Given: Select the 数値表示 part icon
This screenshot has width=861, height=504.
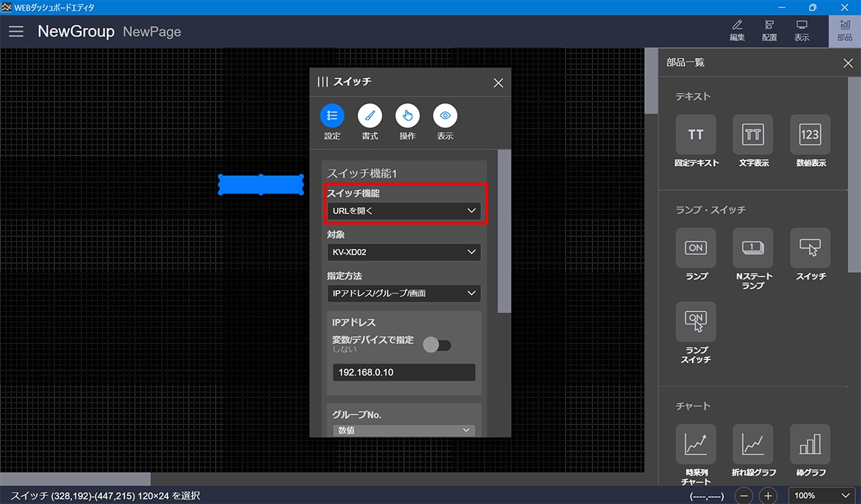Looking at the screenshot, I should point(810,134).
